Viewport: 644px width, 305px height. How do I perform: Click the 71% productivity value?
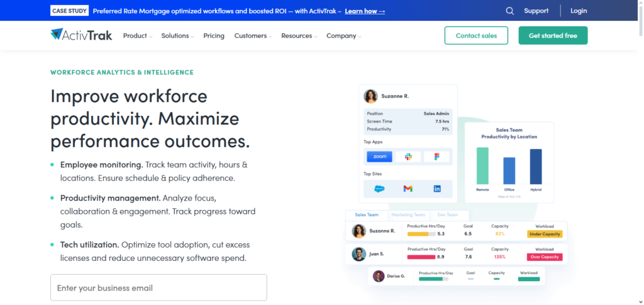point(445,130)
